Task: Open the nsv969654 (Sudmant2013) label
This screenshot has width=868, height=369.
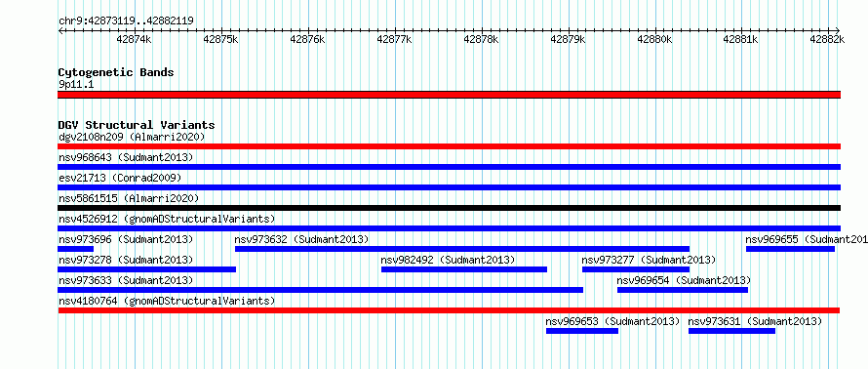Action: point(684,280)
